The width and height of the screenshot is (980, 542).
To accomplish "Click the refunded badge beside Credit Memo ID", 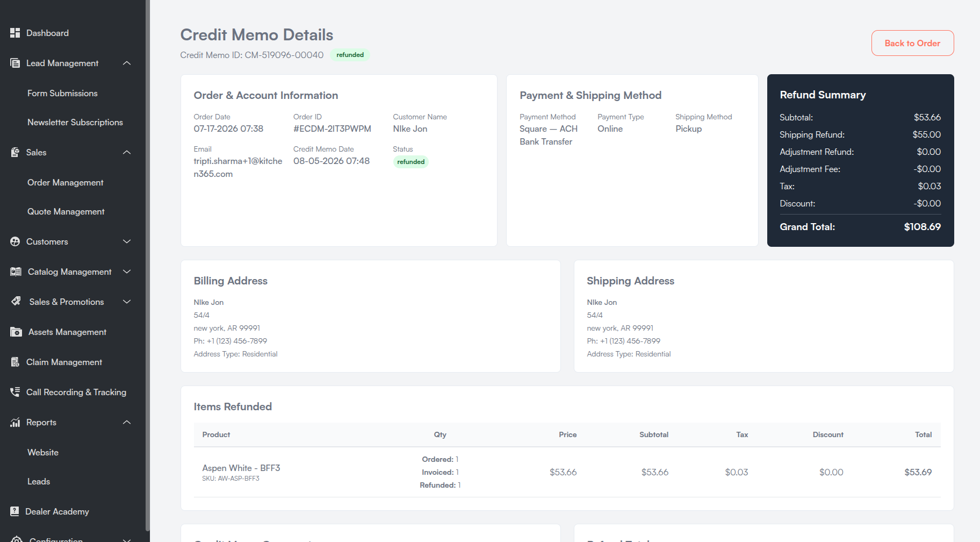I will (350, 55).
